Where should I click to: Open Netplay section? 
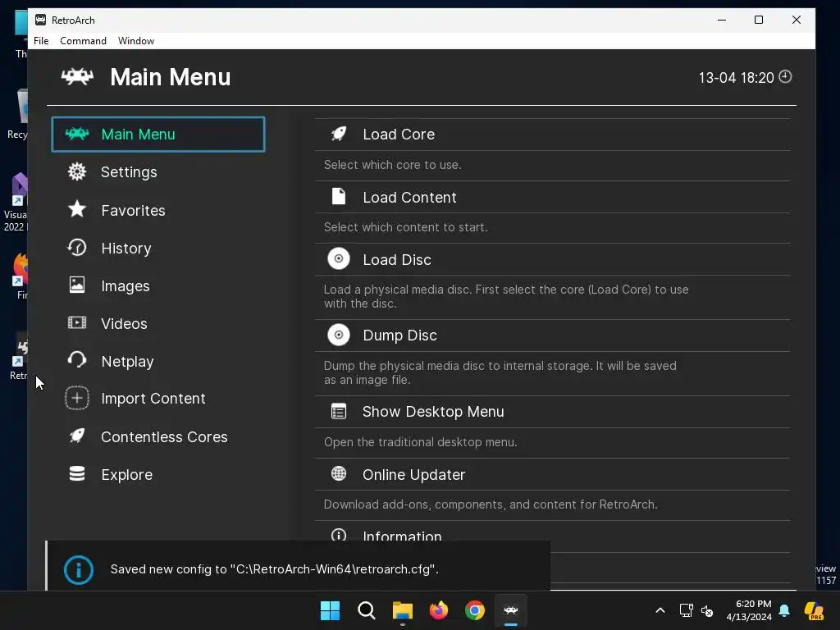coord(158,361)
